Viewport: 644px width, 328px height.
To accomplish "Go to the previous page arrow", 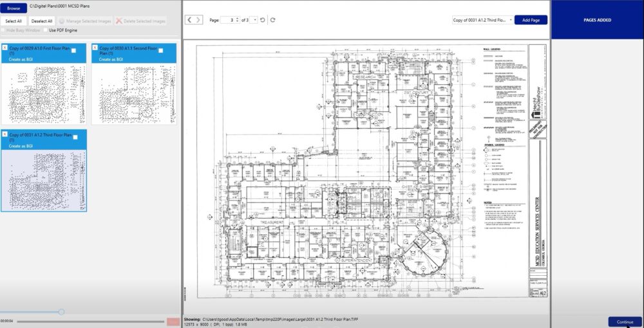I will pos(189,20).
